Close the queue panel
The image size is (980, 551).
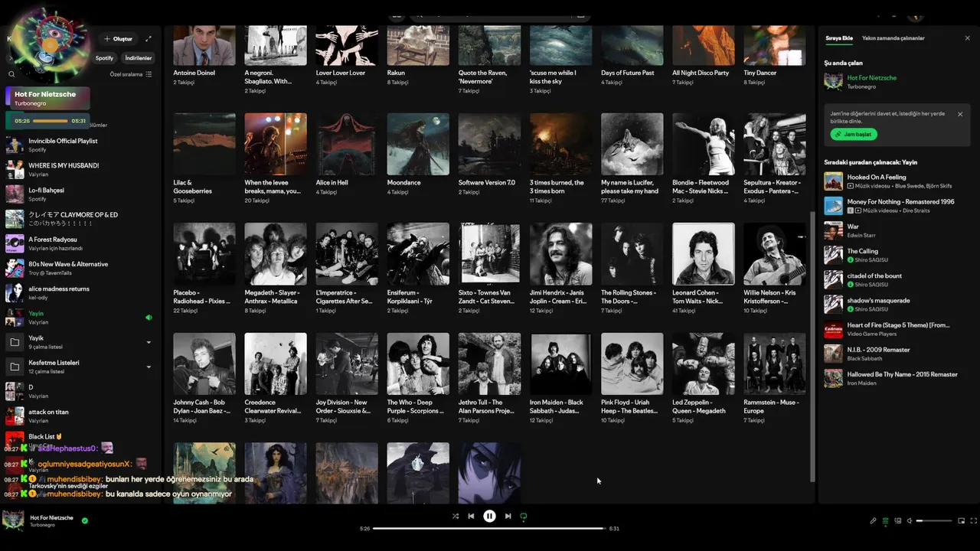tap(967, 38)
